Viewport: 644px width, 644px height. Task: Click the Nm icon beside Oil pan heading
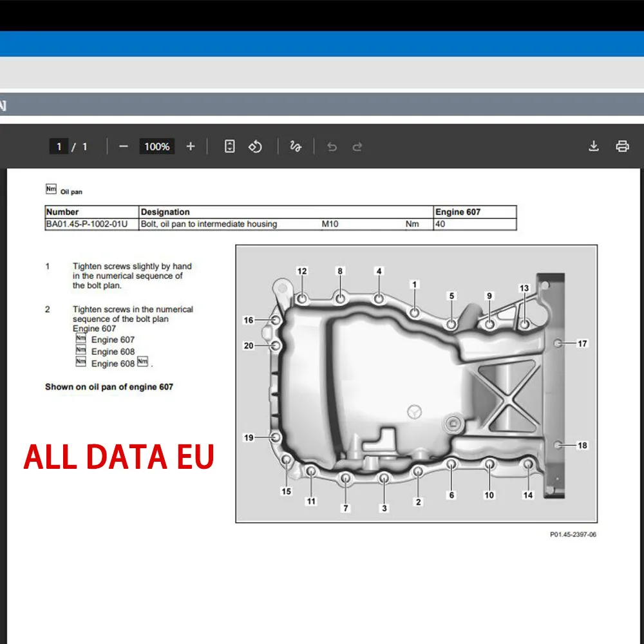(51, 189)
